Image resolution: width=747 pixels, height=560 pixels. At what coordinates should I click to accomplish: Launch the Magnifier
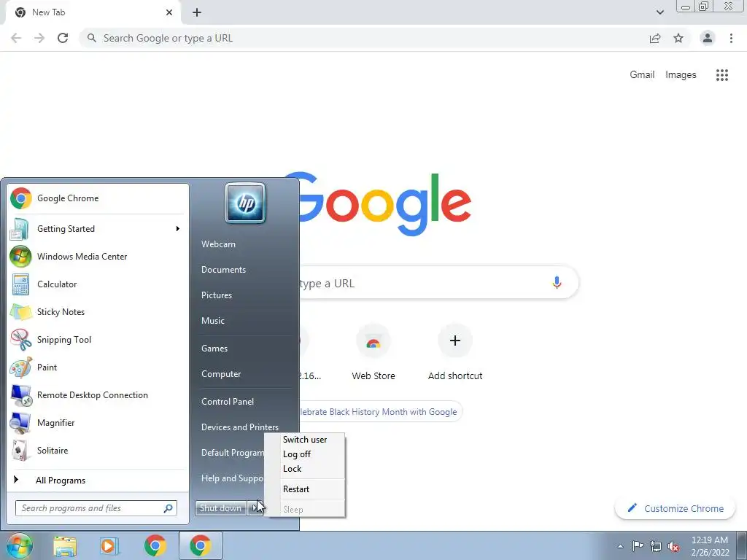pyautogui.click(x=98, y=422)
